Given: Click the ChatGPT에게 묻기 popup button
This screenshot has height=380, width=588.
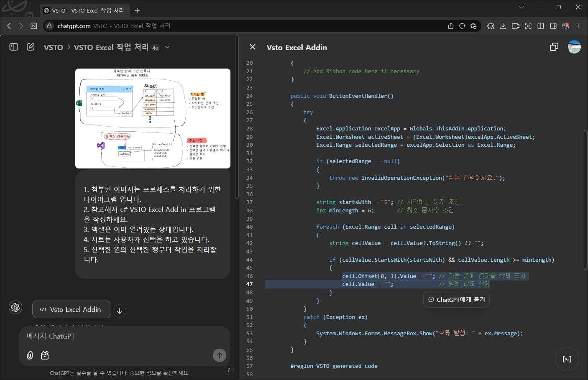Looking at the screenshot, I should 456,299.
